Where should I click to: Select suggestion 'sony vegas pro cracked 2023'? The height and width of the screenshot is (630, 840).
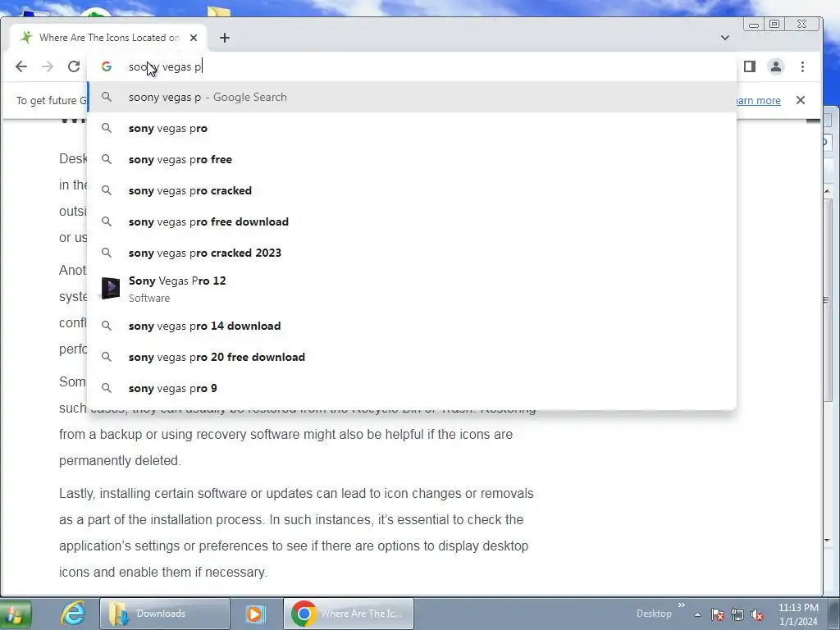click(x=412, y=253)
